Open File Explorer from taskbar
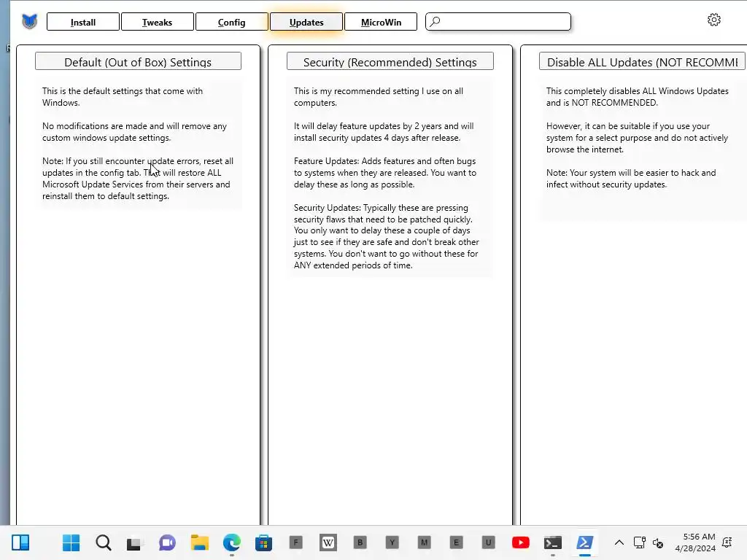This screenshot has width=747, height=560. pos(200,542)
